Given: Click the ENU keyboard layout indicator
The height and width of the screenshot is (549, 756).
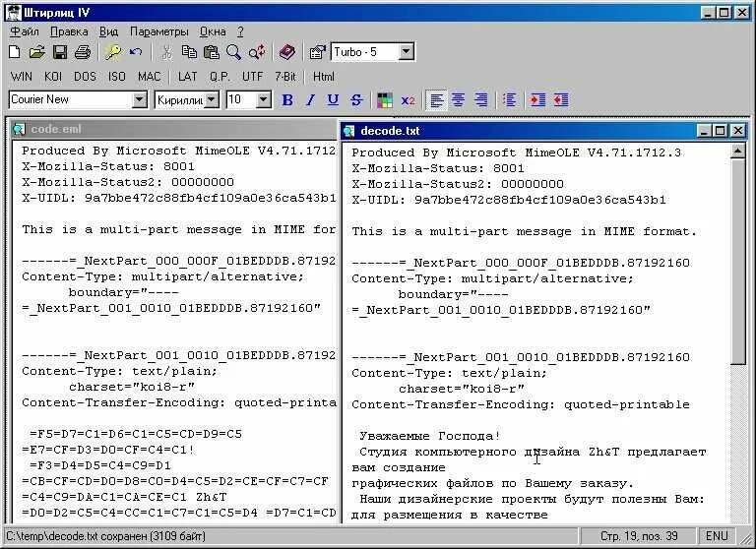Looking at the screenshot, I should [x=717, y=536].
